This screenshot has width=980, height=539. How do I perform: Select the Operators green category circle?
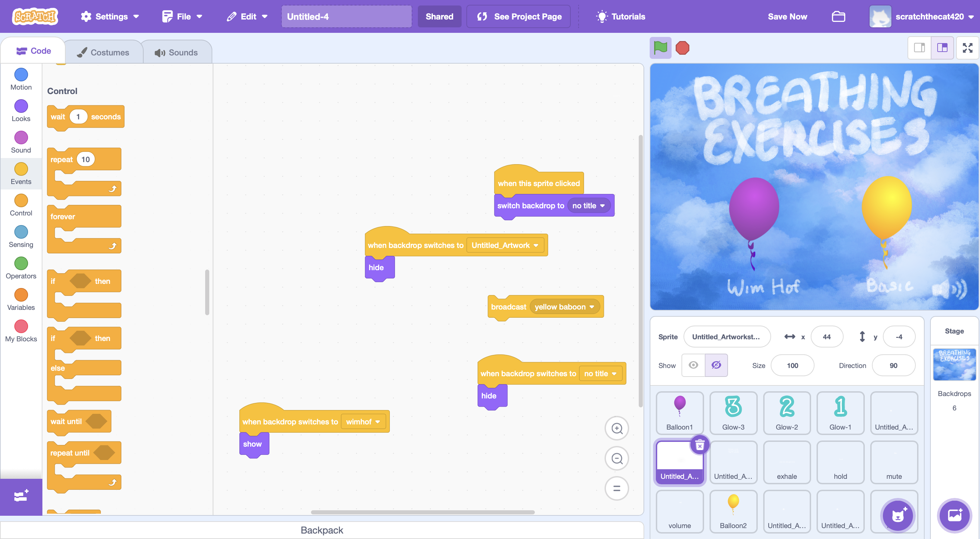(21, 263)
